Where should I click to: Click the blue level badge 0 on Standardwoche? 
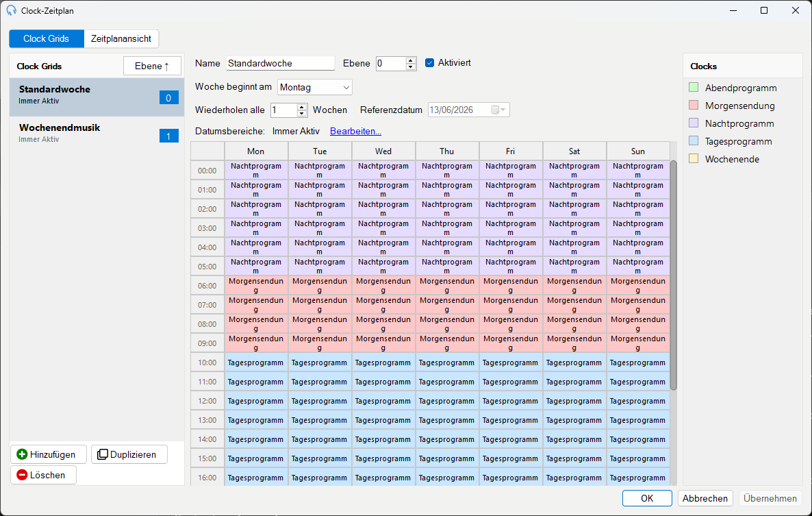coord(169,98)
